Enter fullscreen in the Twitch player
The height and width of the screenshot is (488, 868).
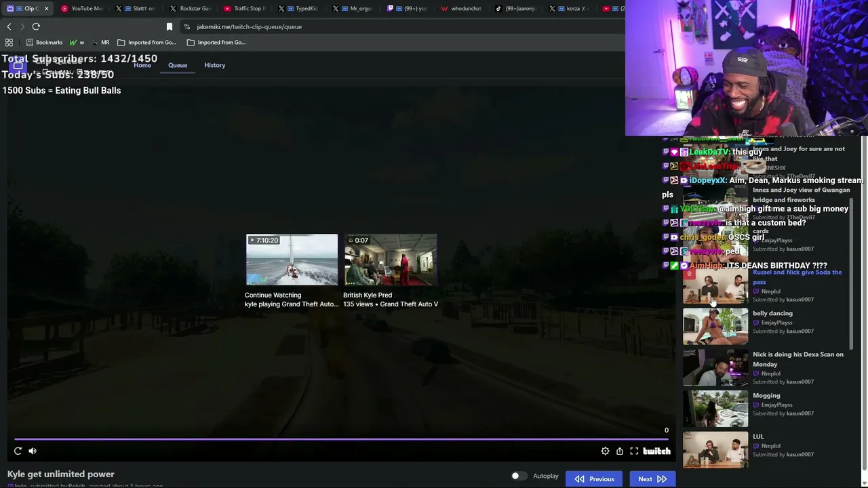(634, 451)
